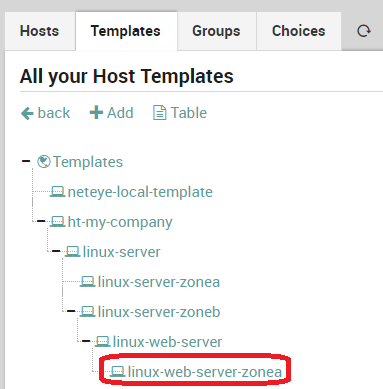Click the linux-web-server host icon
Viewport: 383px width, 389px height.
[102, 342]
